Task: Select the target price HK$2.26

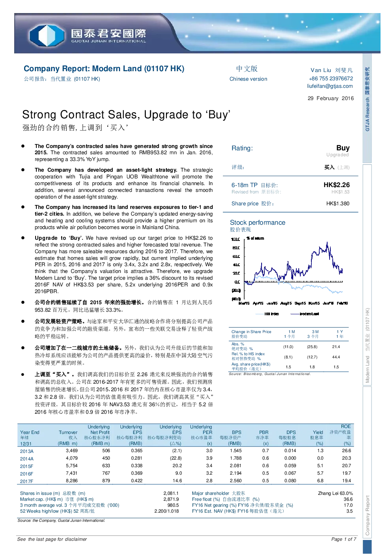Action: (x=337, y=185)
